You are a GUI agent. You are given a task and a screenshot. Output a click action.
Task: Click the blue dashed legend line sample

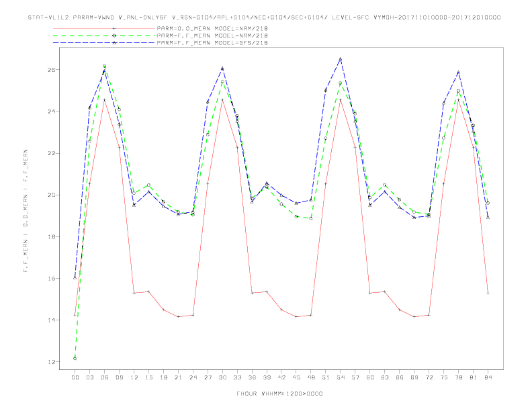(104, 43)
